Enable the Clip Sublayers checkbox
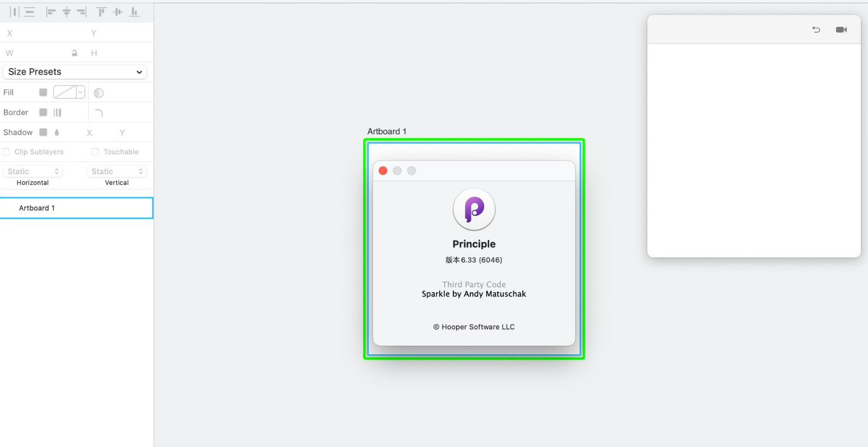 [x=7, y=152]
